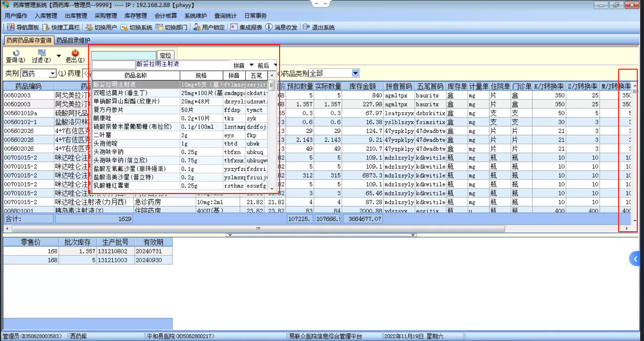The width and height of the screenshot is (644, 341).
Task: Open the 拼音 input method dropdown
Action: tap(251, 65)
